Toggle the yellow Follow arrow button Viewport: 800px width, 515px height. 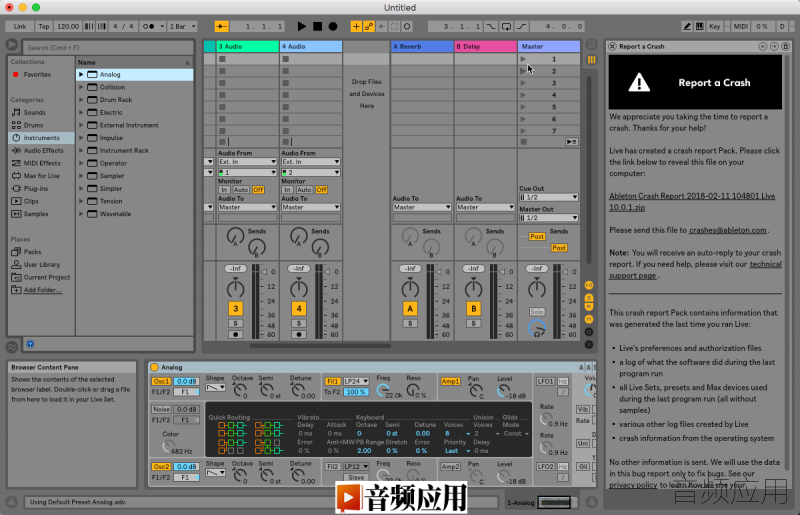[x=221, y=26]
